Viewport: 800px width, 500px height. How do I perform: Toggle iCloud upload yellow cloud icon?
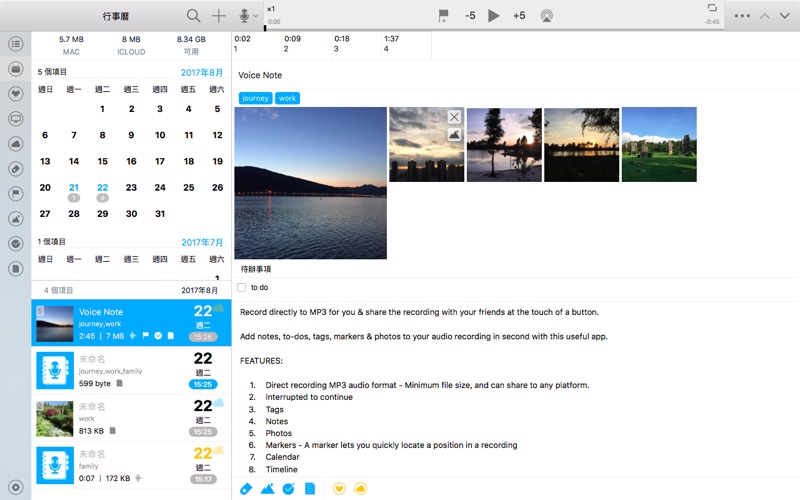(x=361, y=489)
